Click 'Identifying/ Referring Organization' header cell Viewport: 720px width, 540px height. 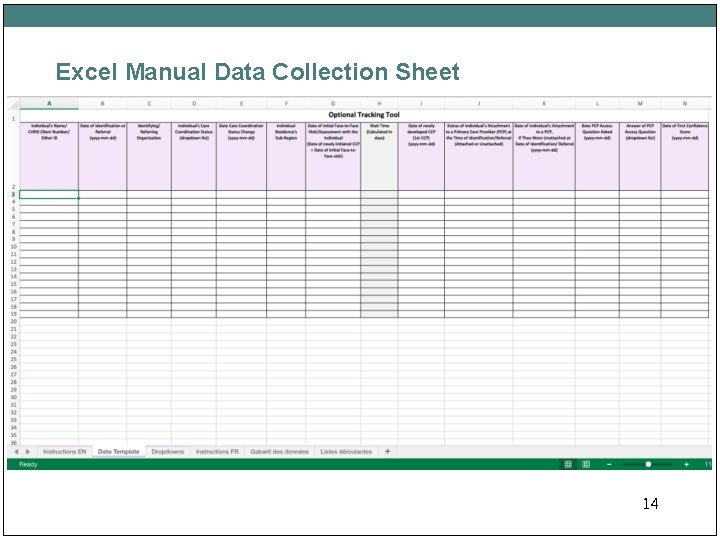[x=149, y=156]
